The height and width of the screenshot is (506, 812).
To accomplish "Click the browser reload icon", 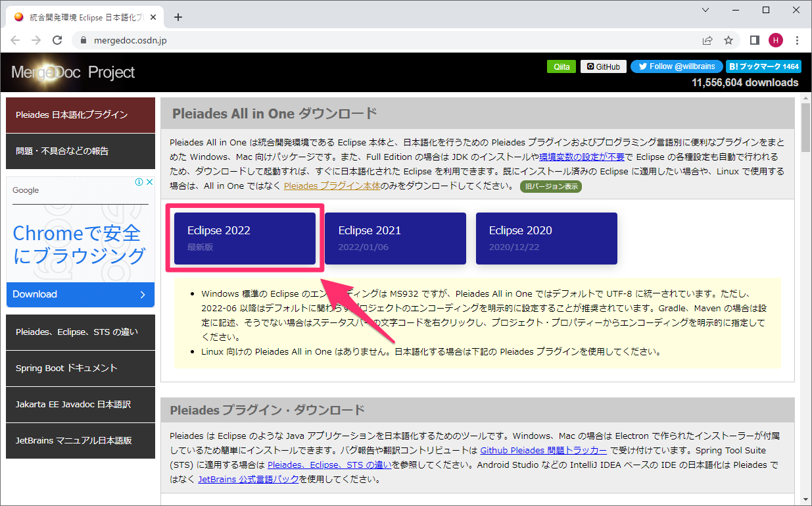I will [57, 40].
